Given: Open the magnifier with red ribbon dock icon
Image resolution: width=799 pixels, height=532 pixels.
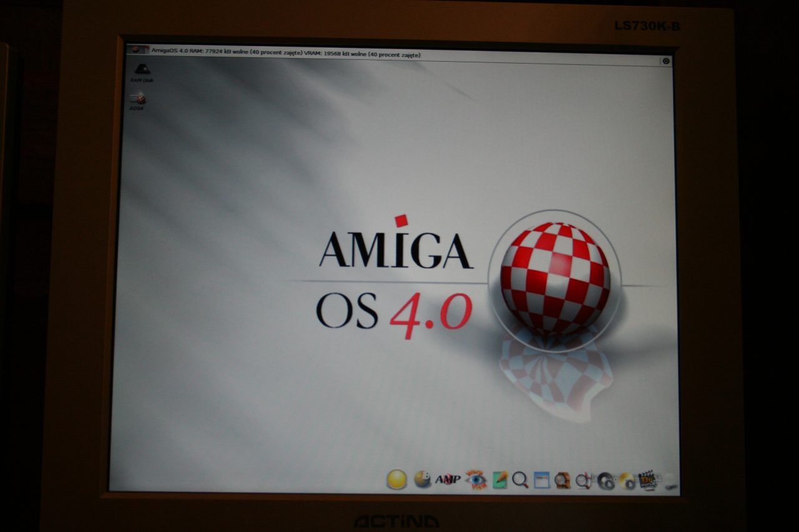Looking at the screenshot, I should [584, 480].
